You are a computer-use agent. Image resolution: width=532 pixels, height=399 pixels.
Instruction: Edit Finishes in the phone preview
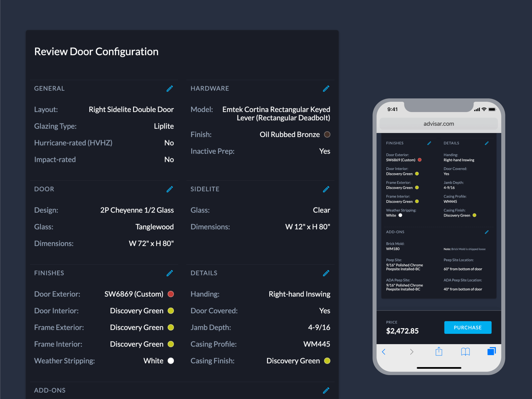(429, 143)
